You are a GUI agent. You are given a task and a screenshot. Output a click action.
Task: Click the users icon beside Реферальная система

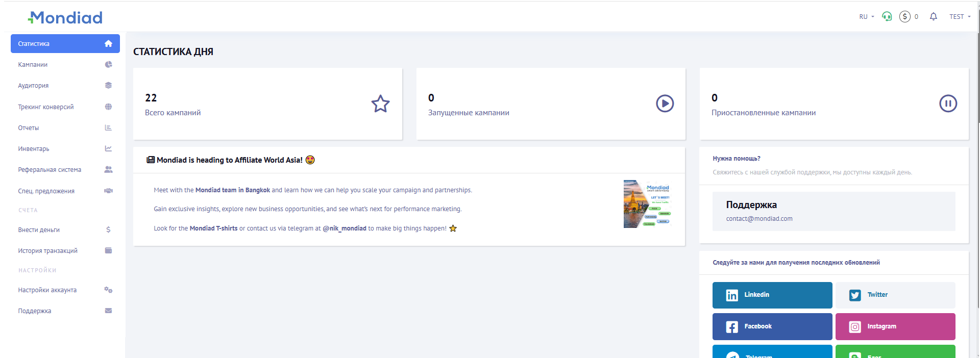point(108,170)
